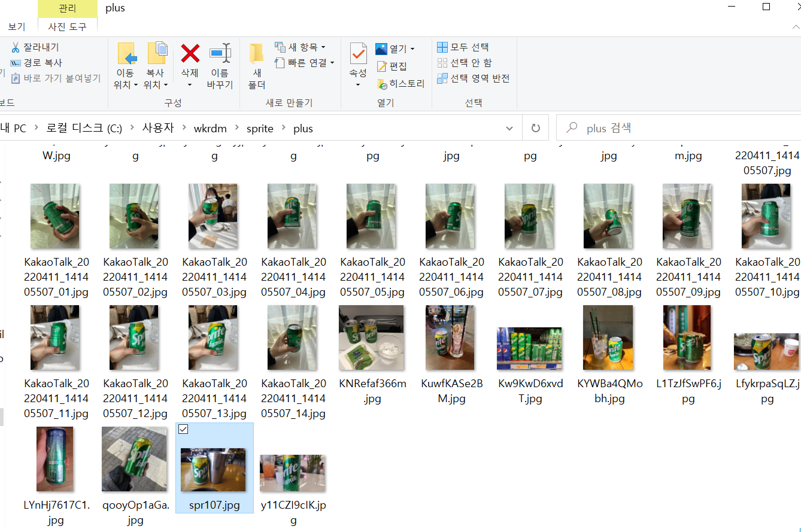Open the Move to (이동 위치) button
This screenshot has width=801, height=532.
click(x=126, y=66)
